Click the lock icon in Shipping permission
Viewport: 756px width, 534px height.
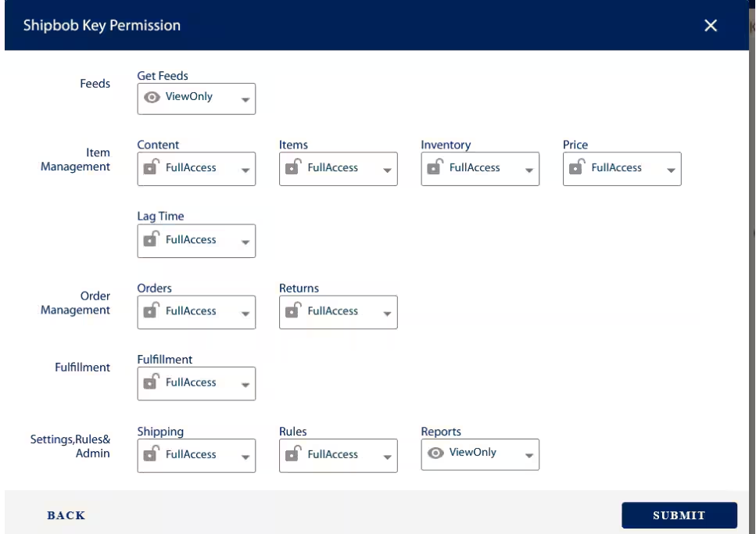point(152,455)
